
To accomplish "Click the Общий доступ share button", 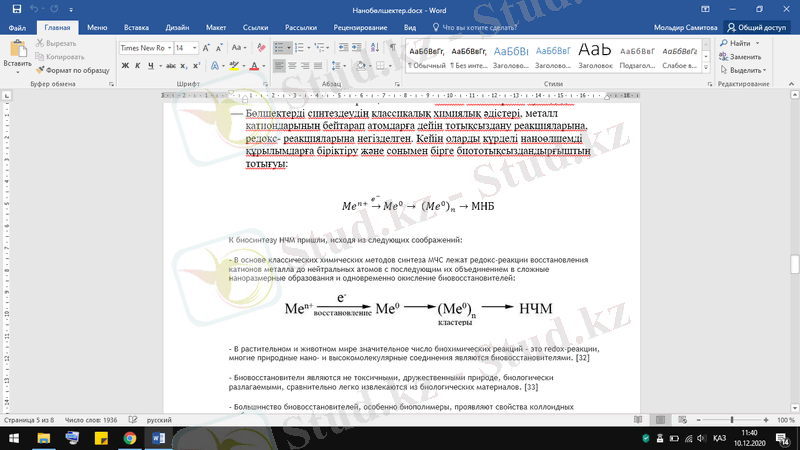I will 757,28.
